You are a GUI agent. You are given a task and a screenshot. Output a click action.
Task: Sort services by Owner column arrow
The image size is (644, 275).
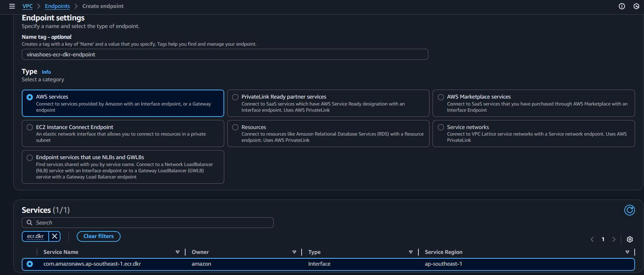294,252
